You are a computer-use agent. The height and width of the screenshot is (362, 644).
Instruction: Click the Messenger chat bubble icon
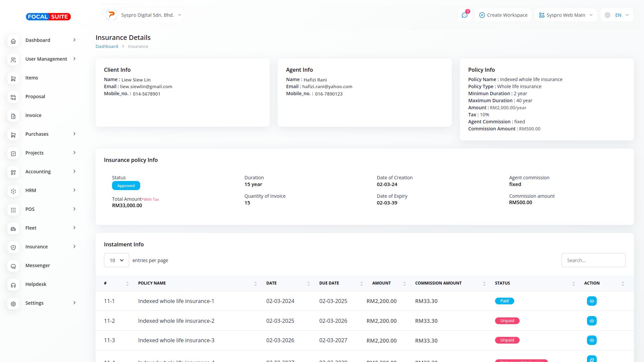coord(13,266)
